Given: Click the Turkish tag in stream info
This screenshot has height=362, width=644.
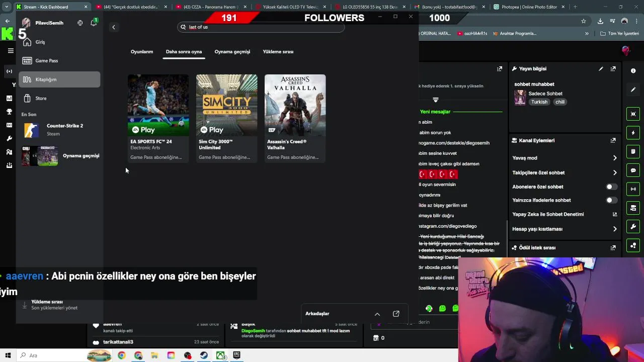Looking at the screenshot, I should click(539, 102).
